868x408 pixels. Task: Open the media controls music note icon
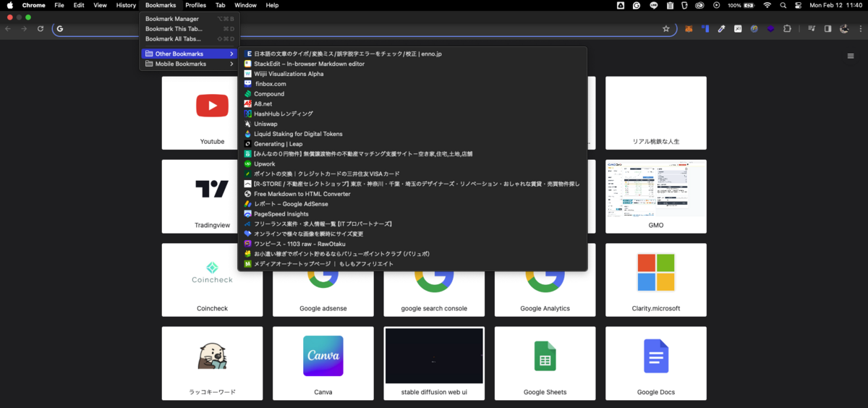tap(812, 29)
